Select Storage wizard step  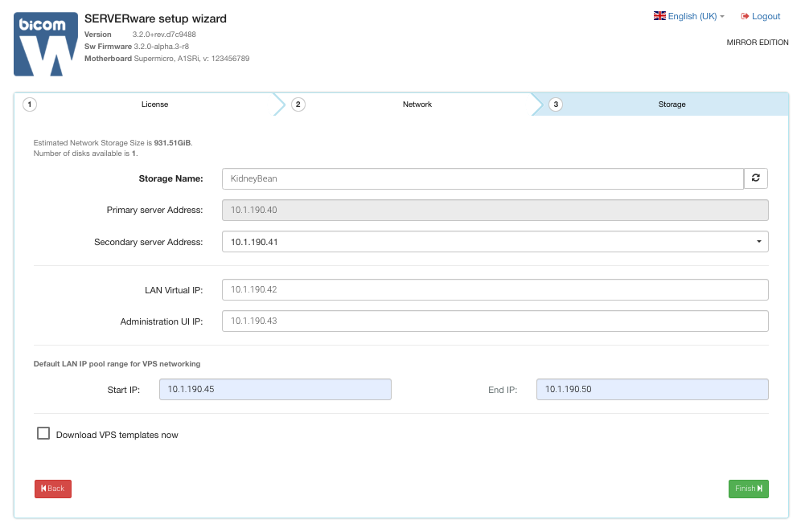[x=672, y=104]
